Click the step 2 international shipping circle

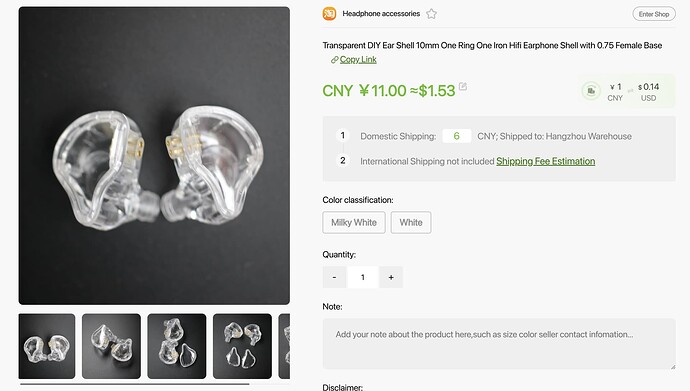coord(342,161)
